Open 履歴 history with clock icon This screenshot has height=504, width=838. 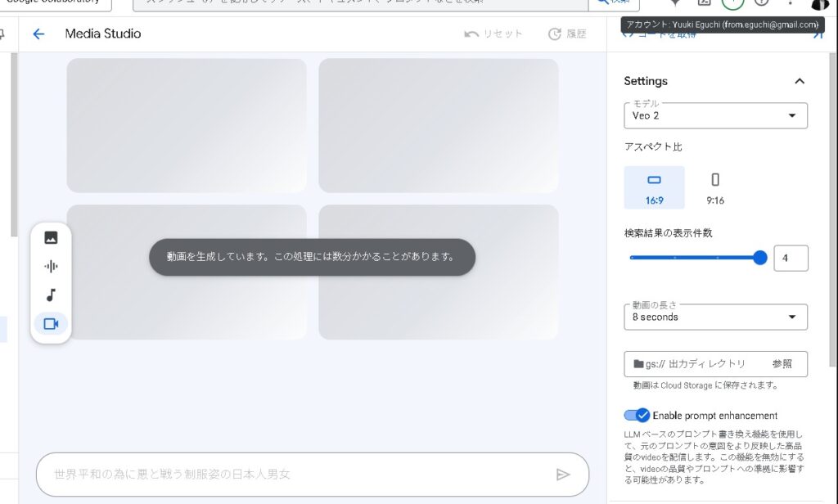point(567,34)
